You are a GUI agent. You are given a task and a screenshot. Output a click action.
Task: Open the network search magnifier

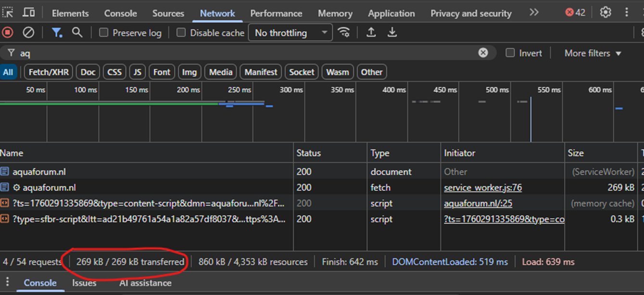click(77, 33)
